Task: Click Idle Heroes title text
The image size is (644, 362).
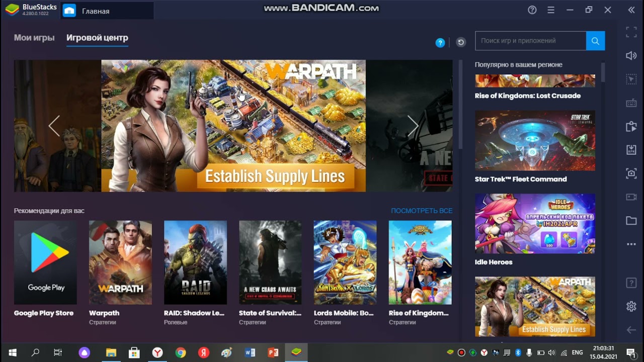Action: click(x=494, y=262)
